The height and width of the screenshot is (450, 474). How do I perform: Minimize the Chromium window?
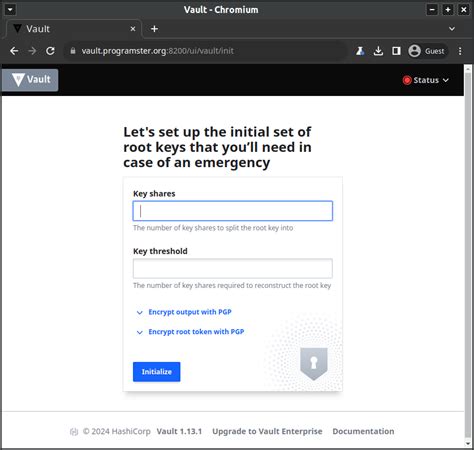pos(432,10)
